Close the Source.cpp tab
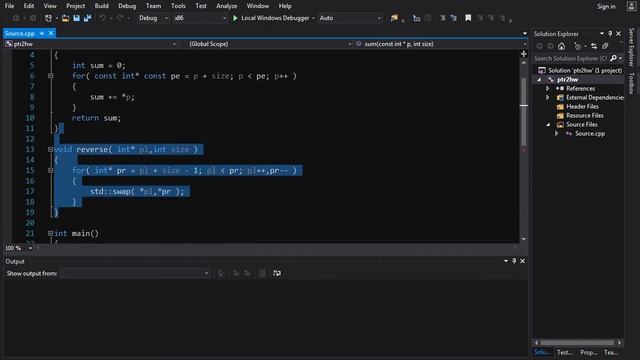Image resolution: width=640 pixels, height=360 pixels. point(51,33)
